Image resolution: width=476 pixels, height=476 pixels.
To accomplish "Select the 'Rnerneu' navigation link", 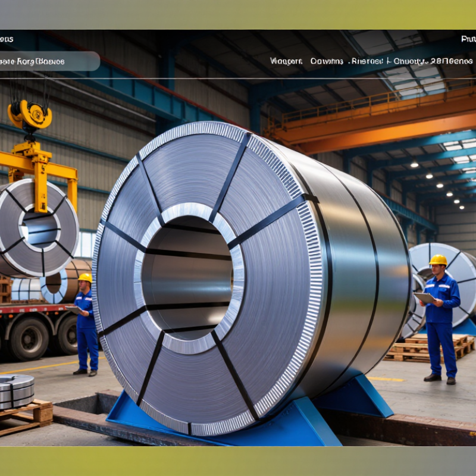I will pos(367,61).
